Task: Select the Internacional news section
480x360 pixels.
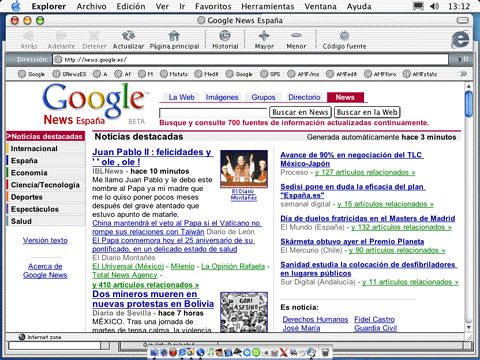Action: (x=46, y=149)
